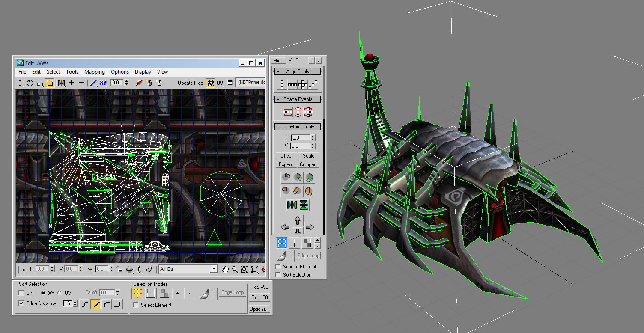This screenshot has width=644, height=333.
Task: Open the Select menu
Action: [53, 72]
